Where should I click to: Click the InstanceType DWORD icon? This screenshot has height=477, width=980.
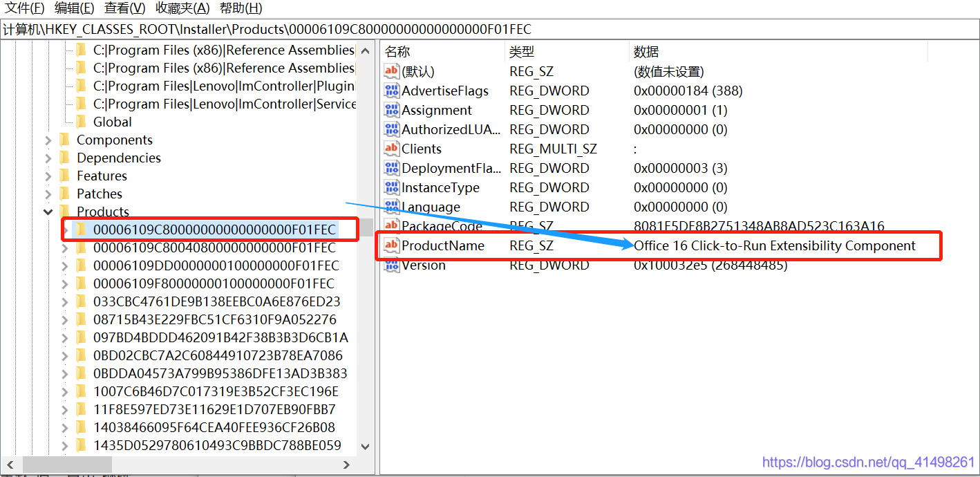pos(392,187)
